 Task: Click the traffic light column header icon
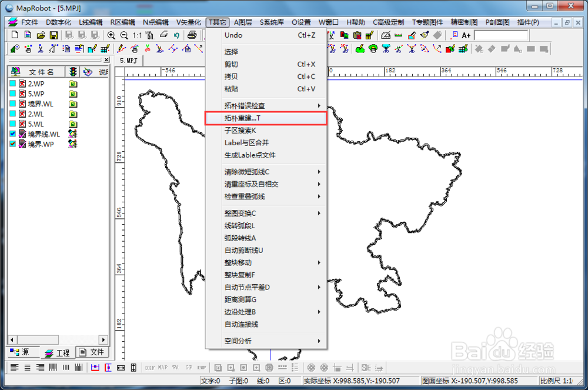pos(73,72)
